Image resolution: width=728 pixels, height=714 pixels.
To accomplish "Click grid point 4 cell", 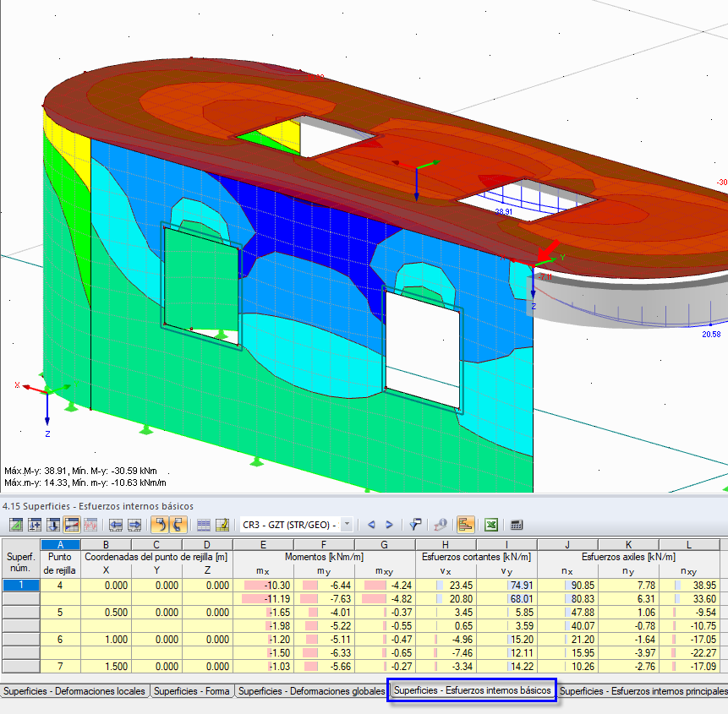I will tap(60, 585).
